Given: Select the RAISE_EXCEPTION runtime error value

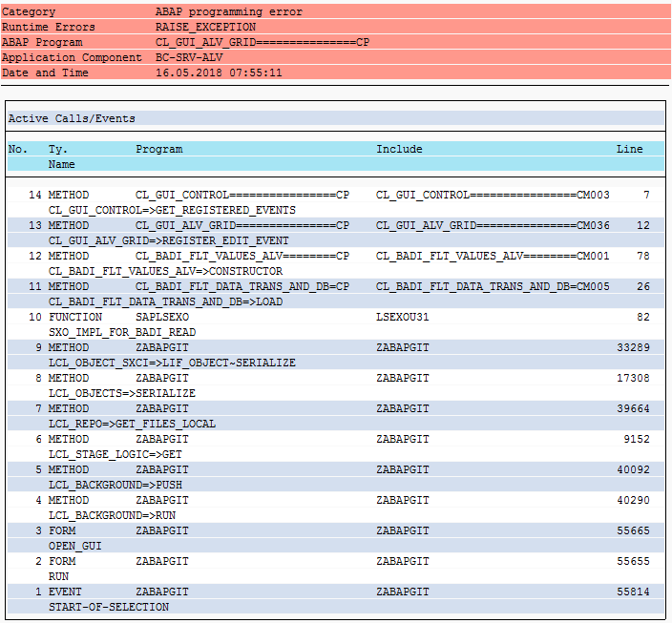Looking at the screenshot, I should coord(205,27).
